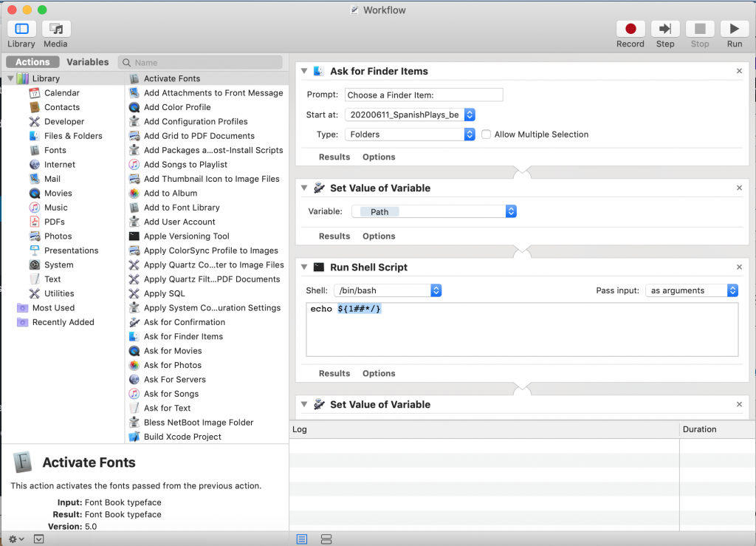Image resolution: width=756 pixels, height=546 pixels.
Task: Show the log list view icon
Action: pyautogui.click(x=302, y=539)
